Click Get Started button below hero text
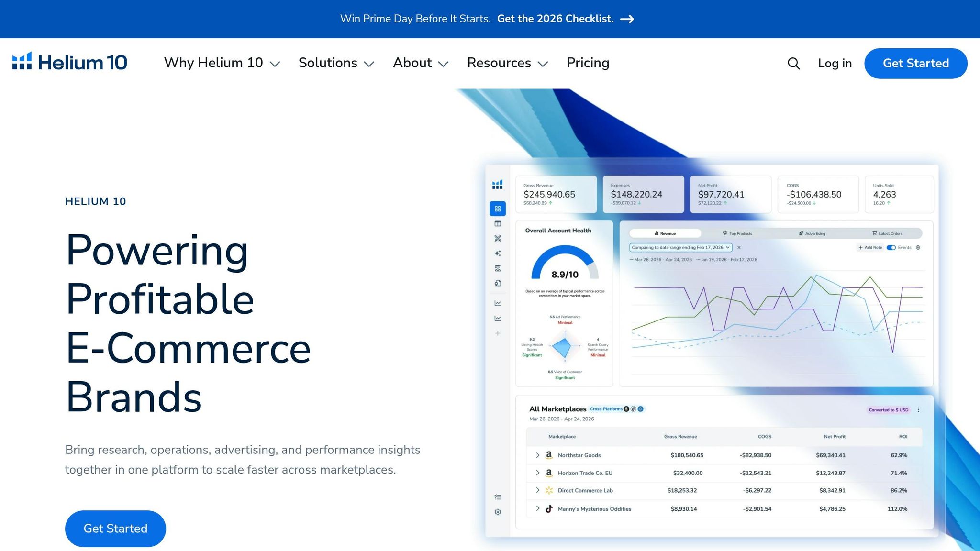 coord(115,529)
